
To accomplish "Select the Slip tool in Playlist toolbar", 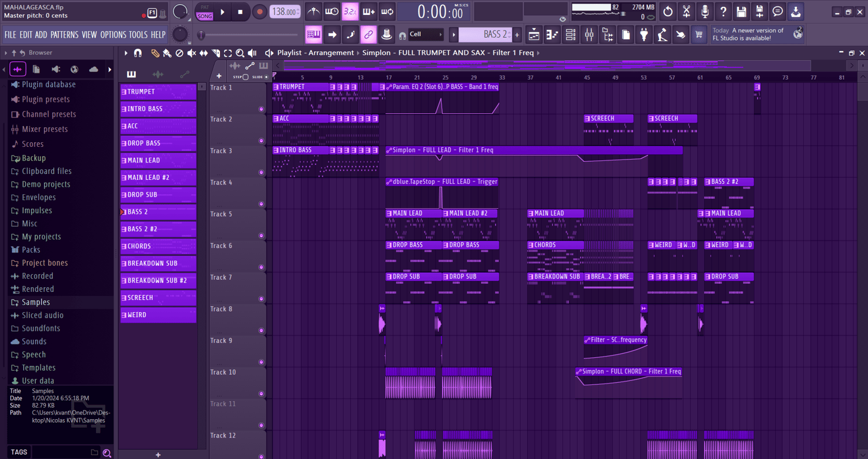I will click(x=204, y=53).
